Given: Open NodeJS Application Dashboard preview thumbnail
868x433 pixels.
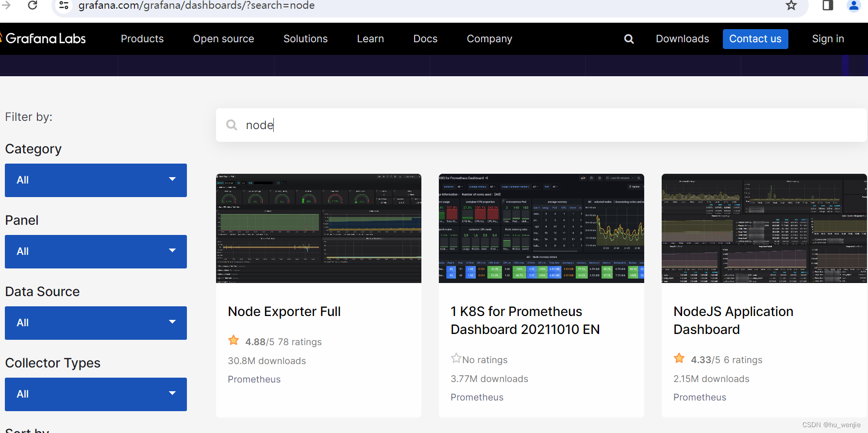Looking at the screenshot, I should tap(764, 228).
